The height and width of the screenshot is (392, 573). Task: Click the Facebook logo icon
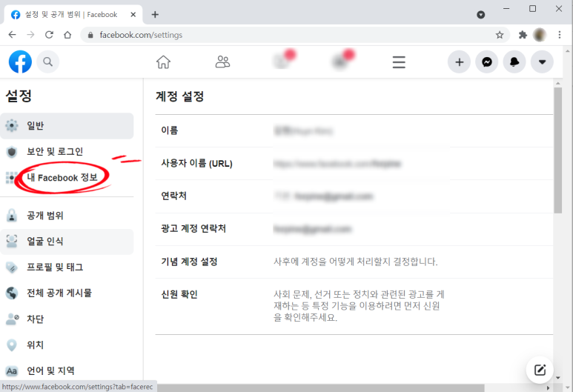20,62
